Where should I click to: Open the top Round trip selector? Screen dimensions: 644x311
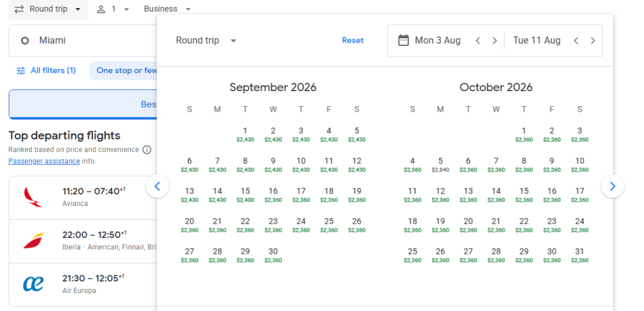(x=48, y=9)
